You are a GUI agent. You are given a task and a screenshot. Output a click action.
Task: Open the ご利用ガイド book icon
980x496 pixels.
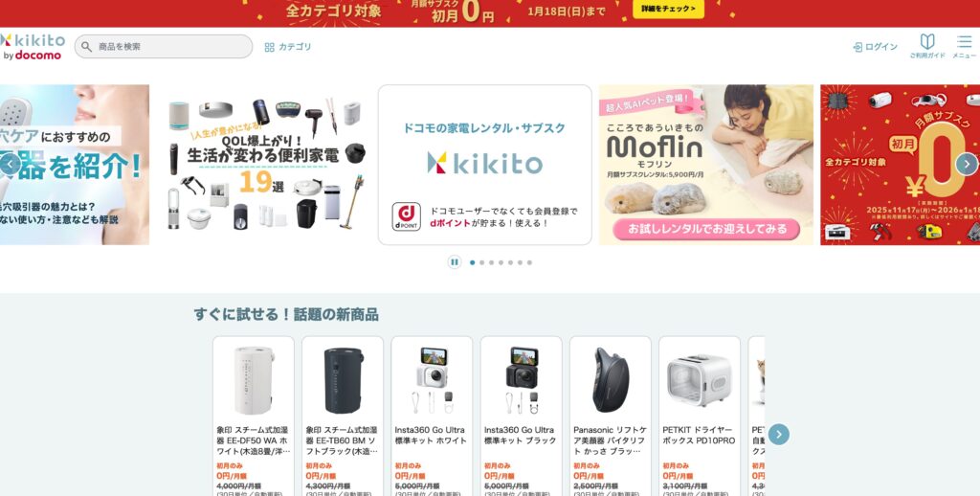[x=926, y=42]
